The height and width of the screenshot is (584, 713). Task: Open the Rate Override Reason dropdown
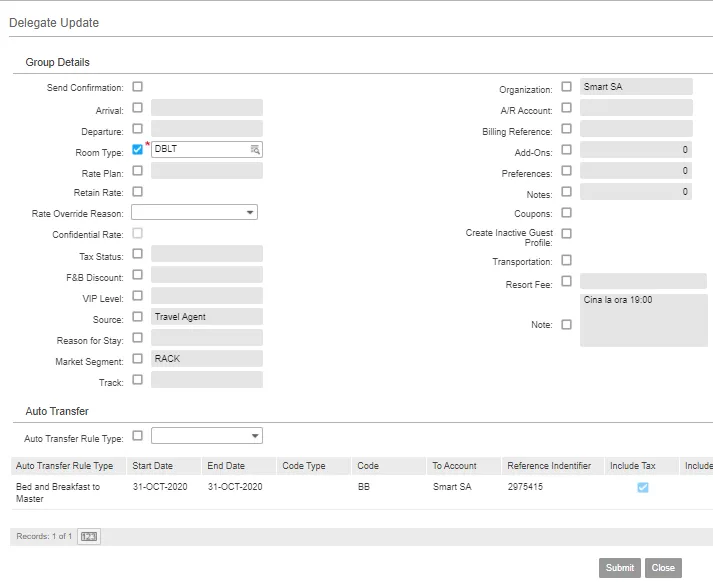pos(194,212)
